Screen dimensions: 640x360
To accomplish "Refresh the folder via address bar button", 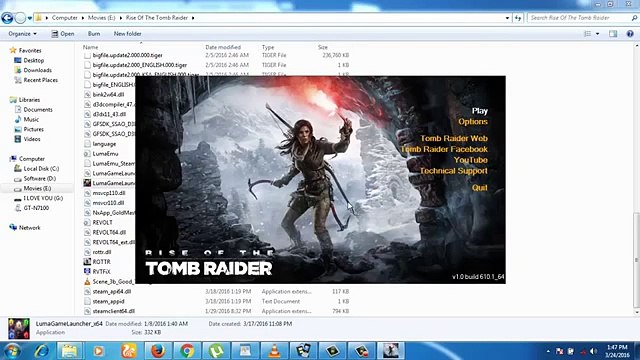I will tap(518, 18).
